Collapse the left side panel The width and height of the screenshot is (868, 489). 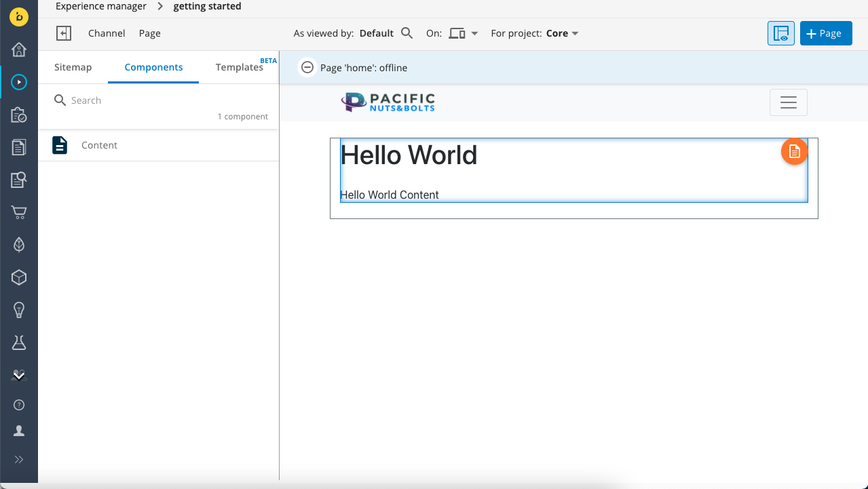point(64,33)
